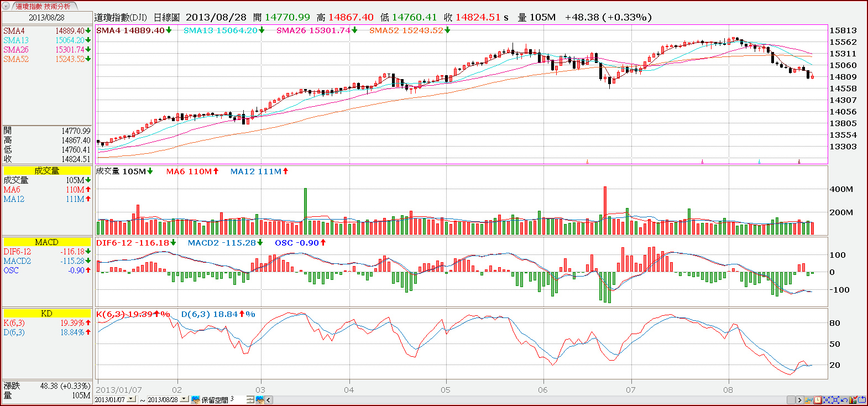Select the yellow 成交量 panel header

tap(46, 171)
